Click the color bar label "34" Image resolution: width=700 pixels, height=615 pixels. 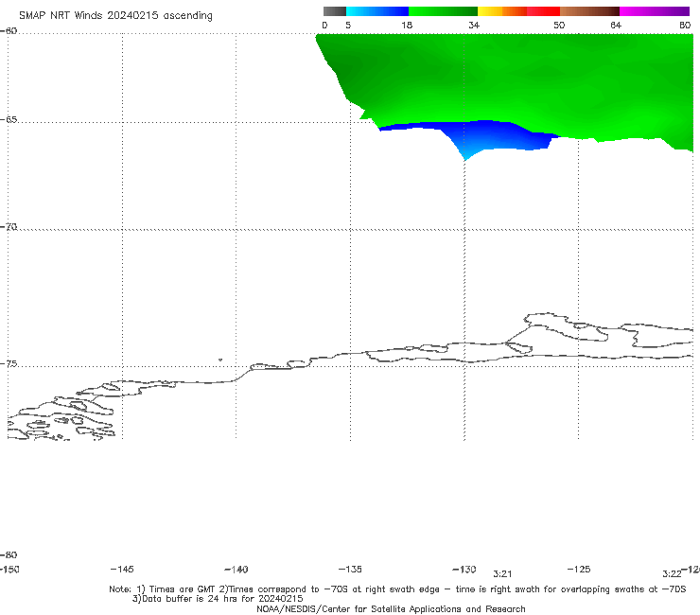click(x=474, y=26)
